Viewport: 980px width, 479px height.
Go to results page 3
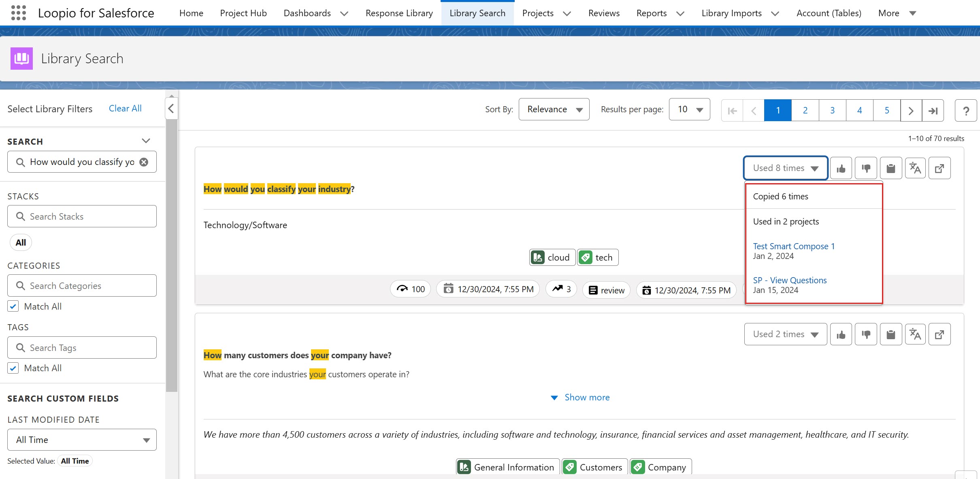[832, 110]
